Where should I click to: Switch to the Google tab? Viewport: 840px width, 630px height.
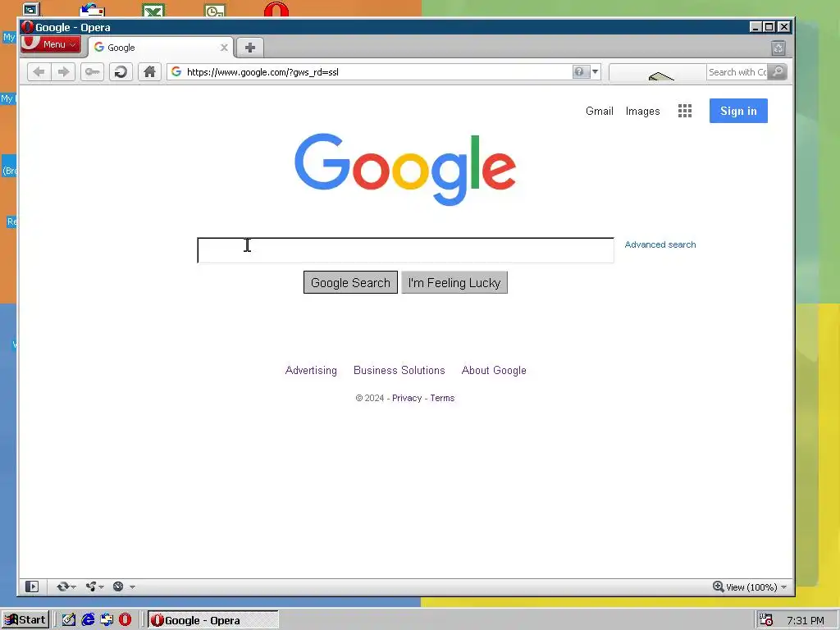coord(160,48)
